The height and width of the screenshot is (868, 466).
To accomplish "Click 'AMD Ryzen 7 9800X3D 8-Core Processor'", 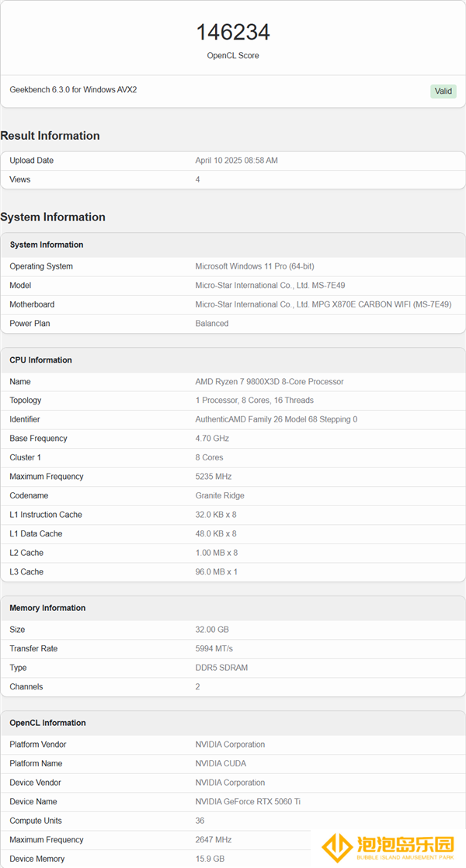I will [x=270, y=381].
